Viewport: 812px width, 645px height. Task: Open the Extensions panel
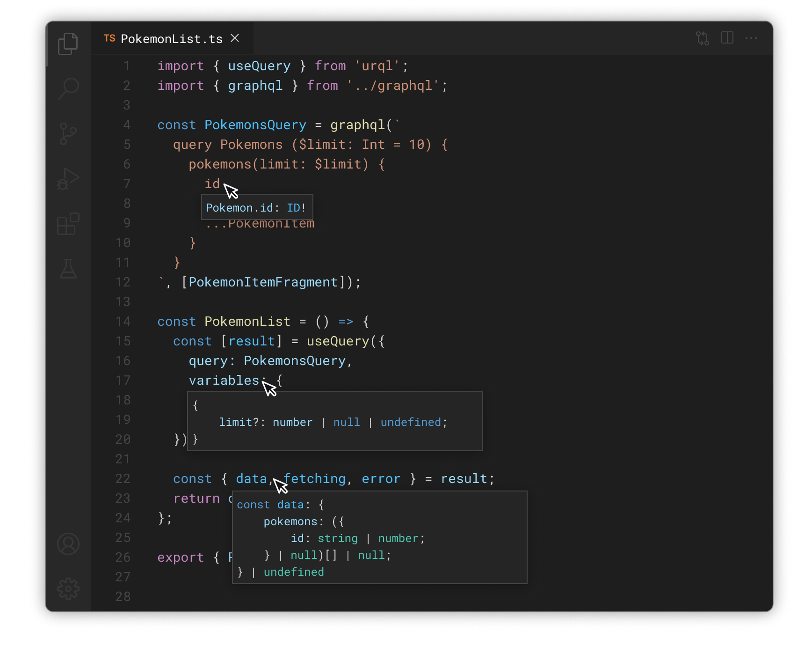coord(68,224)
